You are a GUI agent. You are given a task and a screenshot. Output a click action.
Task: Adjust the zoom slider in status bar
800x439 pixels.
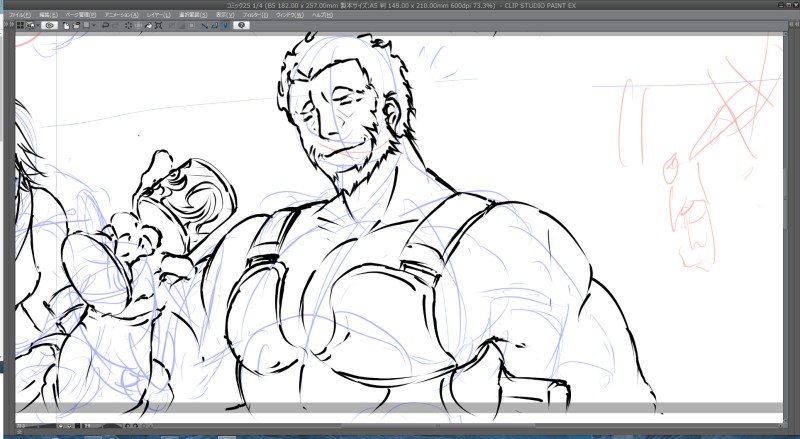(42, 426)
